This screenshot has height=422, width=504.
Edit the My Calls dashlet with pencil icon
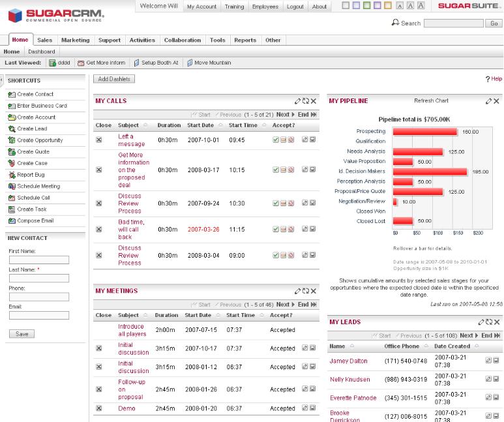298,101
